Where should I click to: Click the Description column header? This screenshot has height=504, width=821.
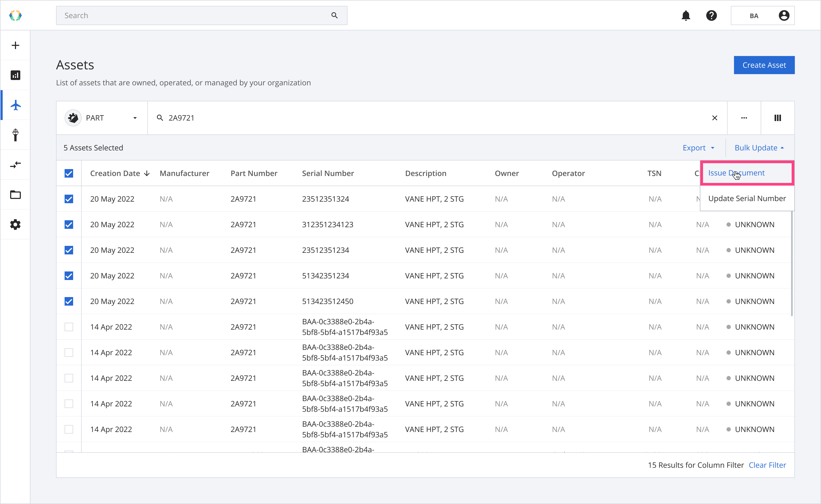point(426,173)
